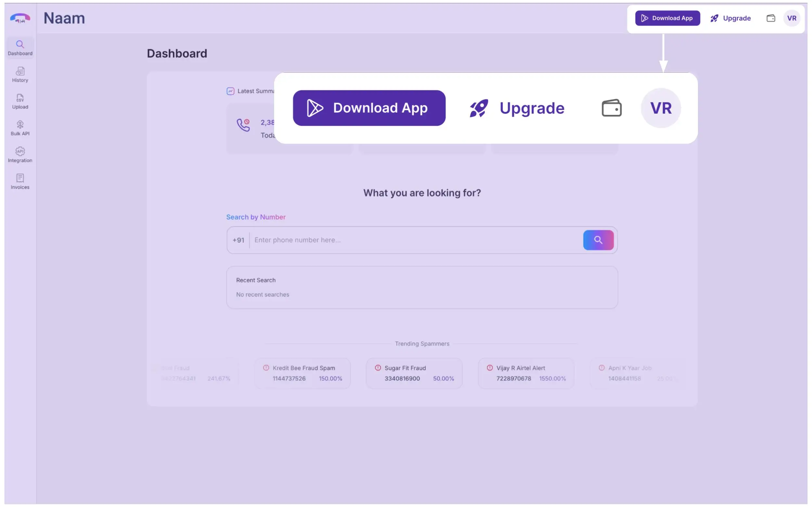Viewport: 812px width, 507px height.
Task: Open the Dashboard sidebar item
Action: 20,48
